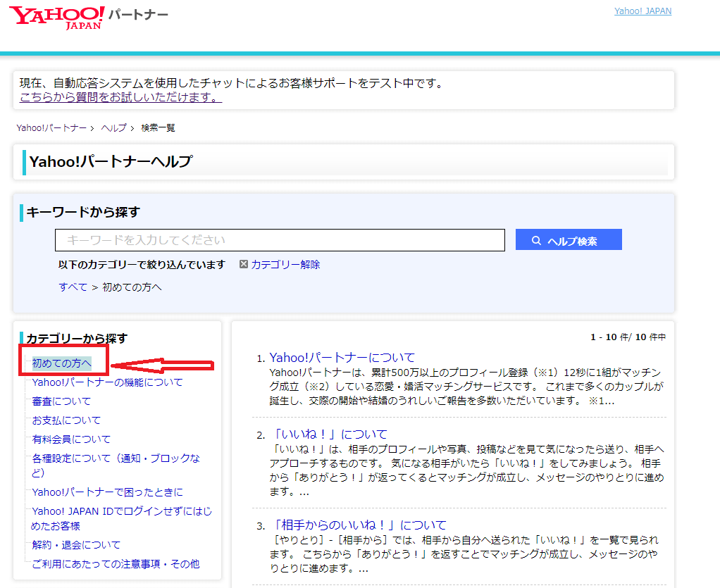Open result 3 「相手からのいいね！」について
Viewport: 720px width, 588px height.
[x=358, y=525]
